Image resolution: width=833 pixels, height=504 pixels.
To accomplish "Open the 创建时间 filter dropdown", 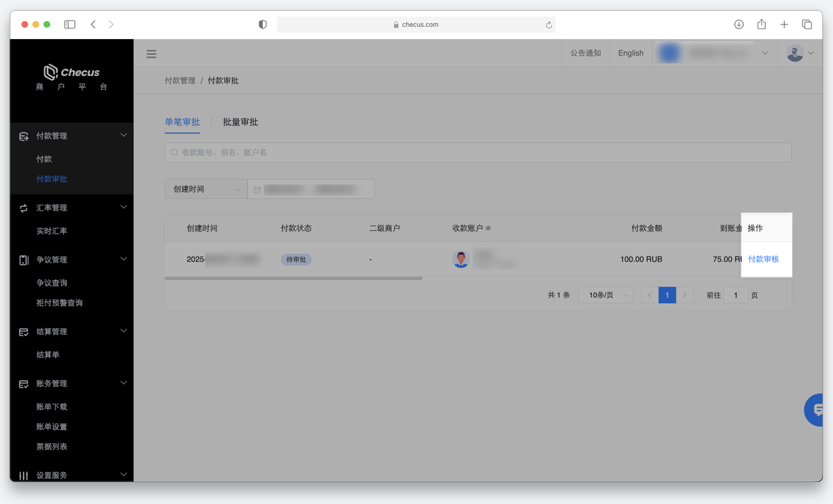I will 206,189.
